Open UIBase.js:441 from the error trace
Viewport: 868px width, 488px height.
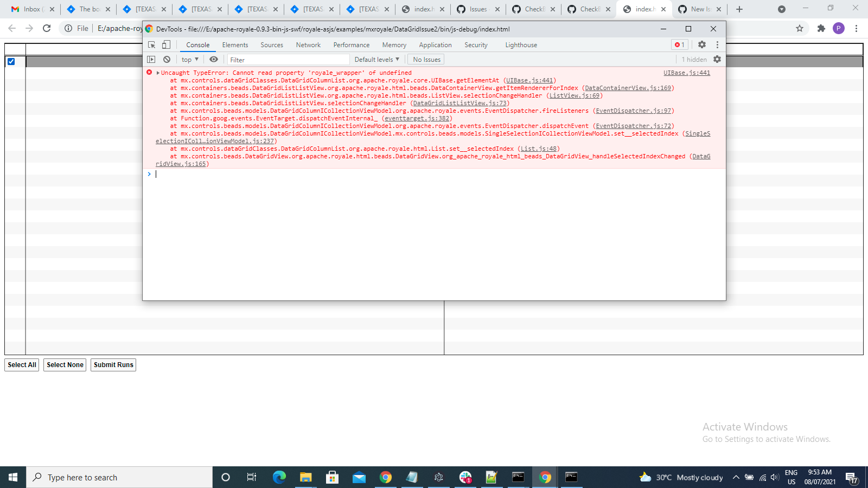[x=686, y=72]
